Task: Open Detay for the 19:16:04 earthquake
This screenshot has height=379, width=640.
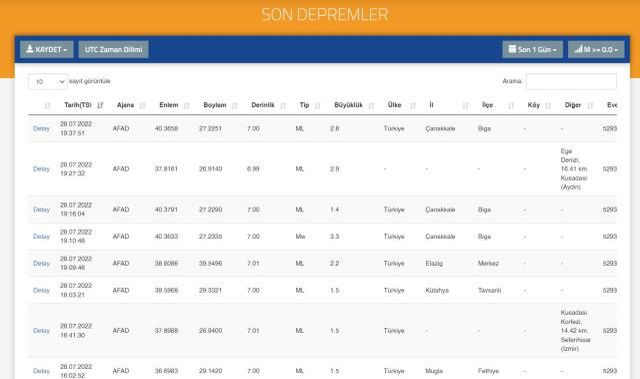Action: coord(41,210)
